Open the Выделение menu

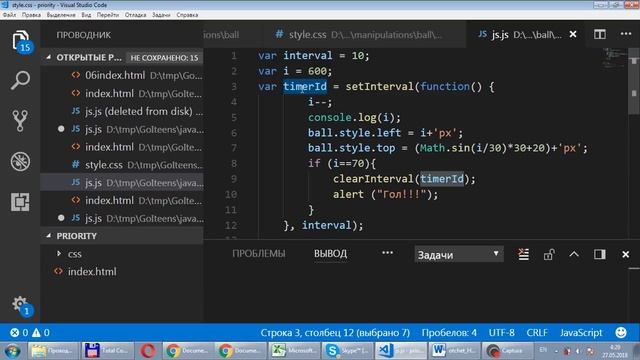[x=61, y=15]
